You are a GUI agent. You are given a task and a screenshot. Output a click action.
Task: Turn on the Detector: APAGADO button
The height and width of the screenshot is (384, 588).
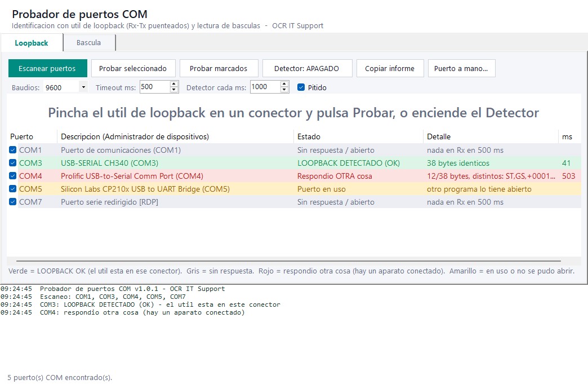pyautogui.click(x=307, y=68)
